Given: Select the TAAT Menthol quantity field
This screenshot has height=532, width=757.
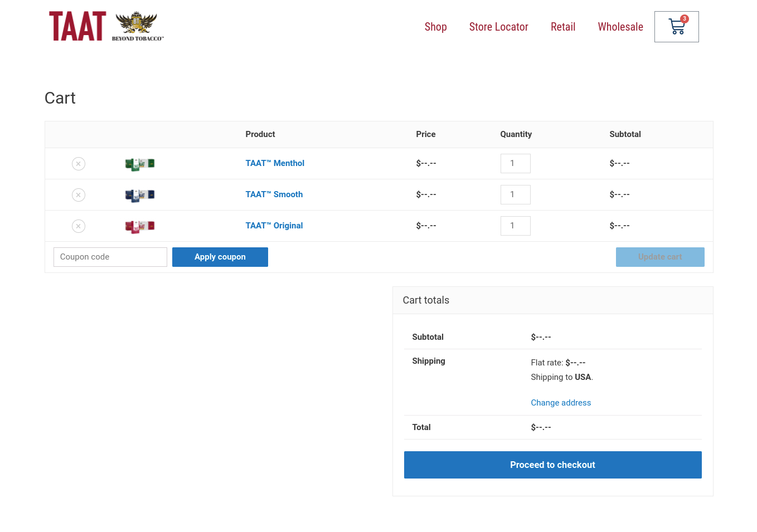Looking at the screenshot, I should 515,163.
